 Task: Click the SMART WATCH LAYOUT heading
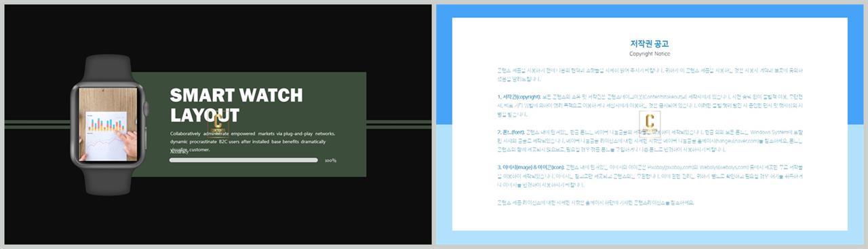coord(236,104)
